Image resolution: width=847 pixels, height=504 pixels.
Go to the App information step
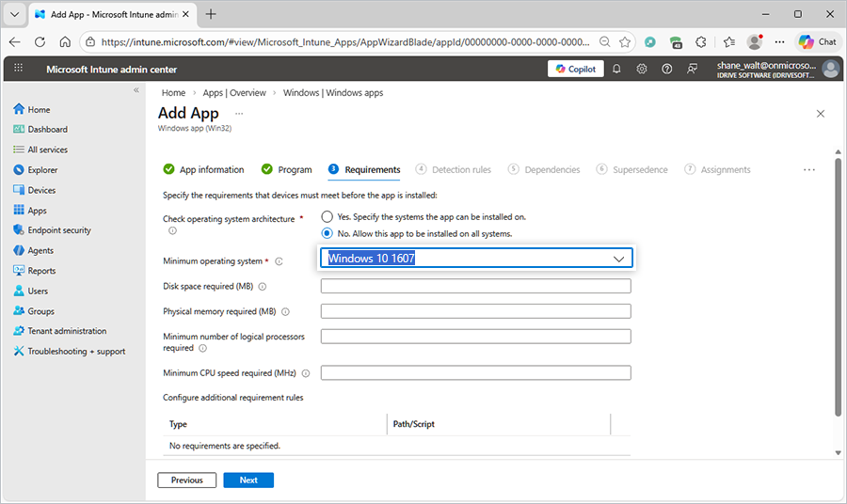click(203, 170)
